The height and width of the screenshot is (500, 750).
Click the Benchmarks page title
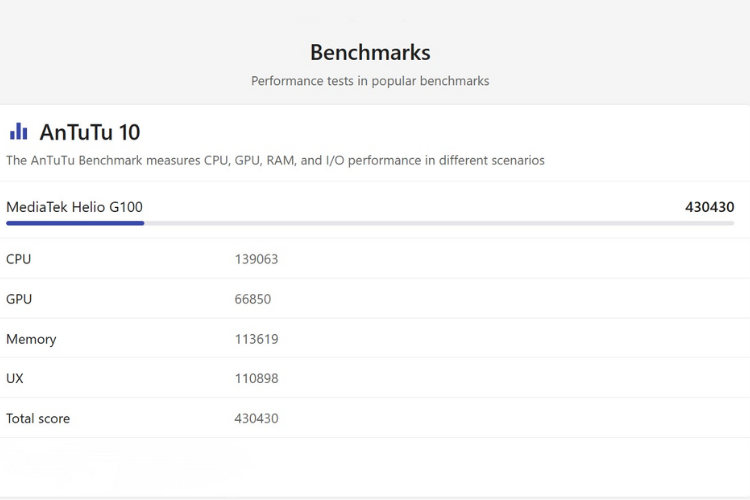click(370, 52)
